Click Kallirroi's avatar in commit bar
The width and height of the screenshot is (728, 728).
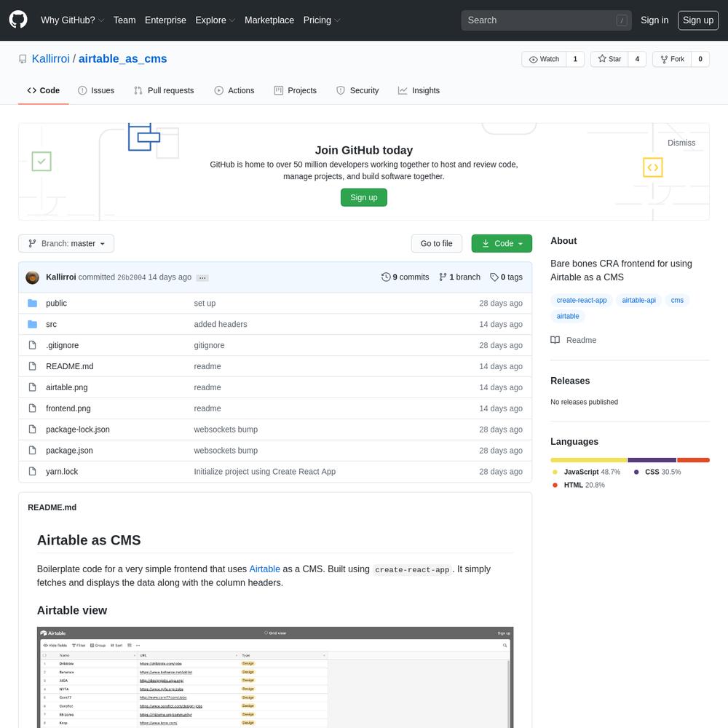(33, 277)
